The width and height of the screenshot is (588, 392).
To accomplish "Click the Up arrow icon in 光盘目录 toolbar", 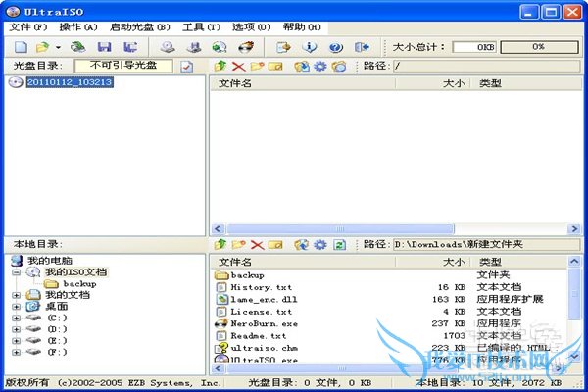I will (220, 66).
